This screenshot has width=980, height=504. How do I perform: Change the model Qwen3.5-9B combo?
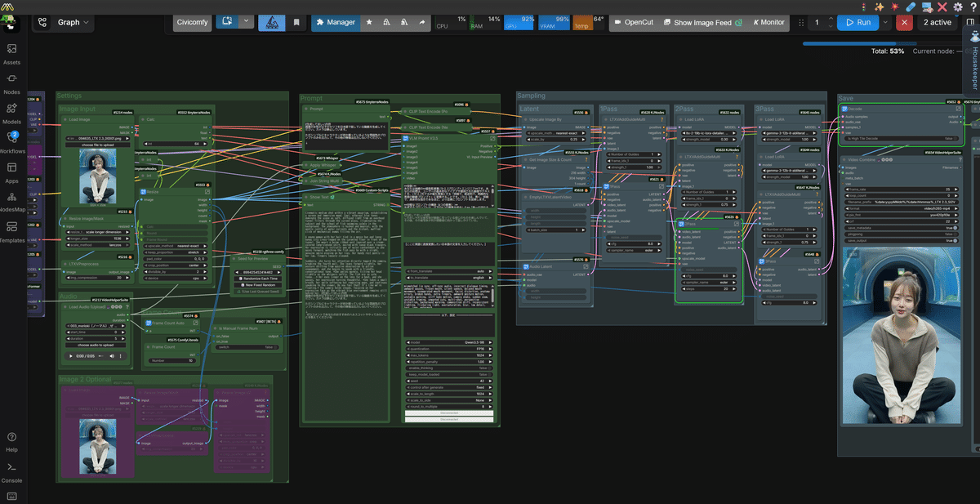tap(449, 342)
